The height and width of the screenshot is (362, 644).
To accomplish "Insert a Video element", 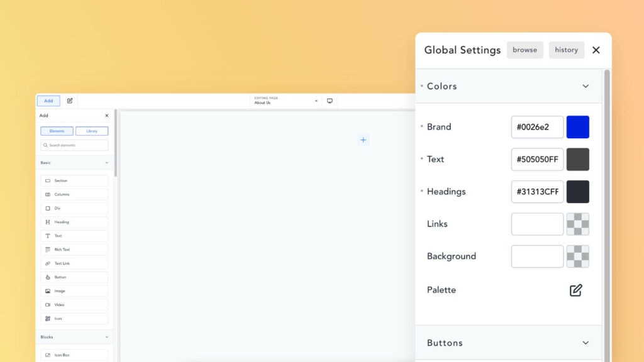I will pyautogui.click(x=74, y=305).
